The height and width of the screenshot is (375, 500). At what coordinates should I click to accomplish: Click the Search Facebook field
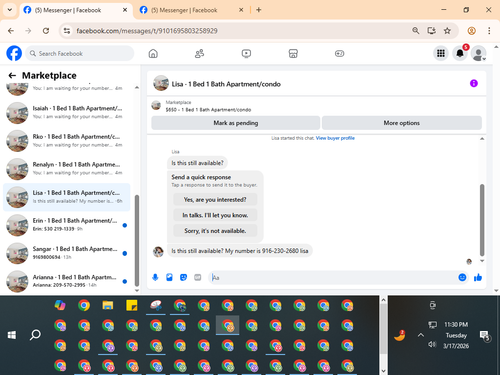pyautogui.click(x=80, y=53)
